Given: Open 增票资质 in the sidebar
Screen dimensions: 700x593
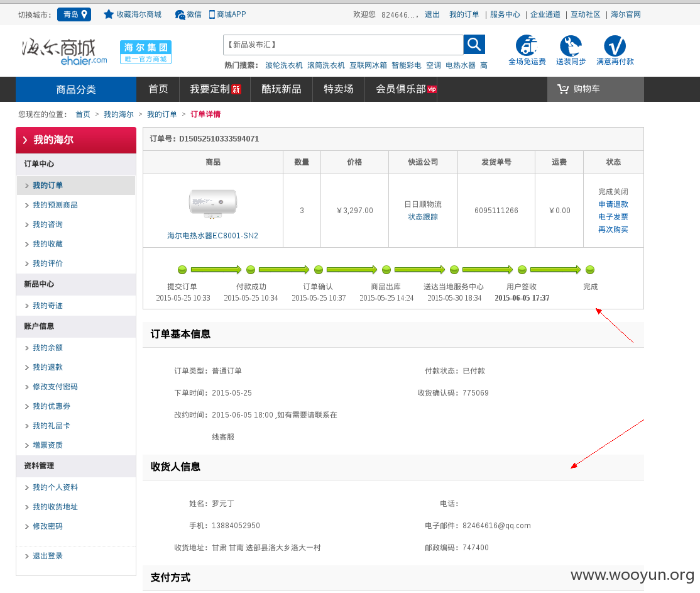Looking at the screenshot, I should pos(47,445).
